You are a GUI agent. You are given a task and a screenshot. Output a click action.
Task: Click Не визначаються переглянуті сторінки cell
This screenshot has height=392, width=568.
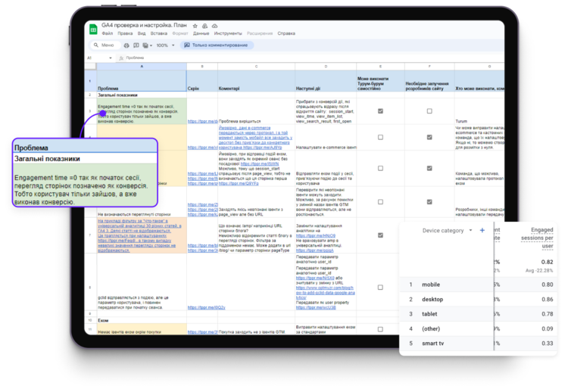pyautogui.click(x=142, y=202)
